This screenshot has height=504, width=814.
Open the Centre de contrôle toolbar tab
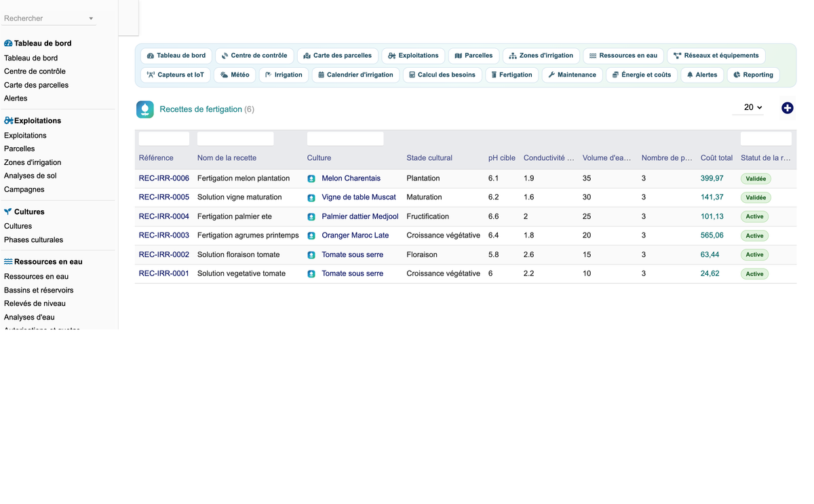(254, 56)
